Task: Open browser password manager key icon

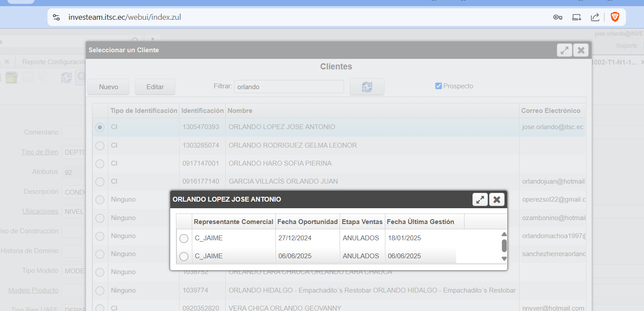Action: coord(558,18)
